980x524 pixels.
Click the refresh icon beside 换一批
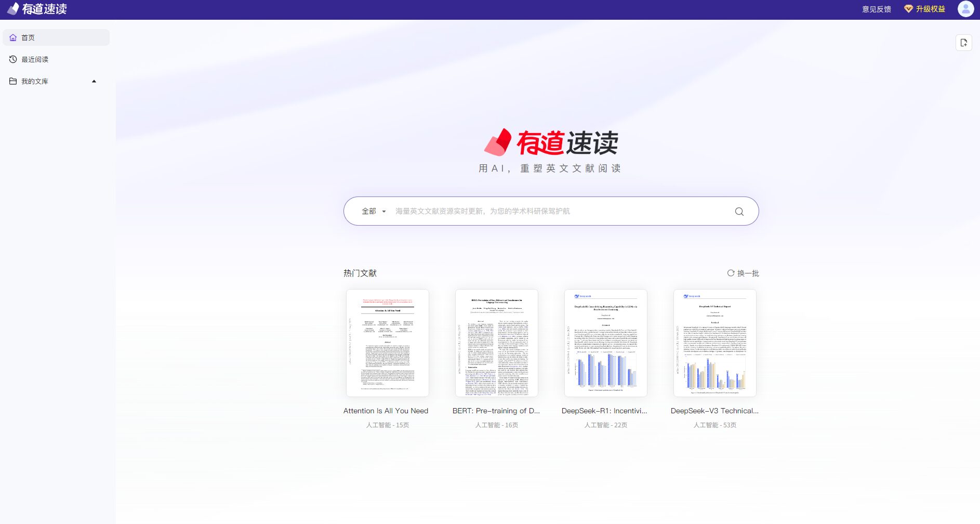pyautogui.click(x=731, y=273)
